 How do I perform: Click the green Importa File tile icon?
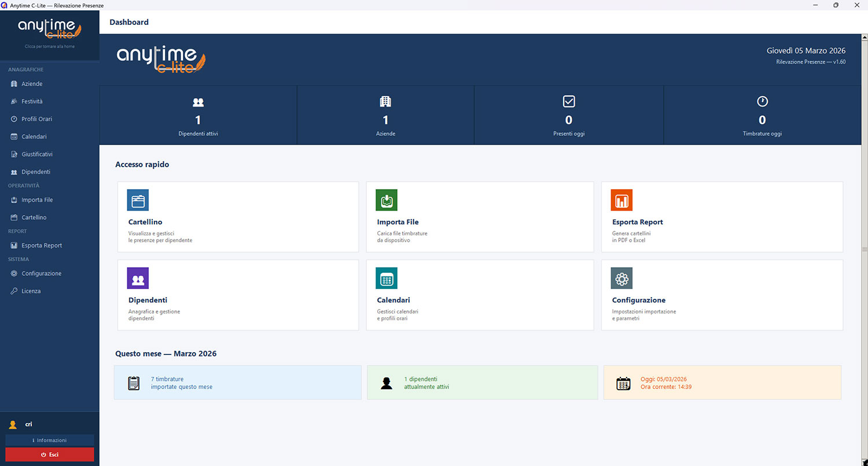click(386, 200)
